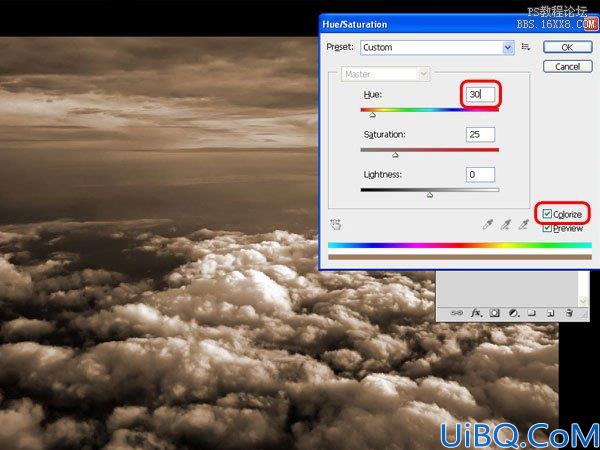Click the "Saturation:" label
This screenshot has width=600, height=450.
click(x=384, y=135)
